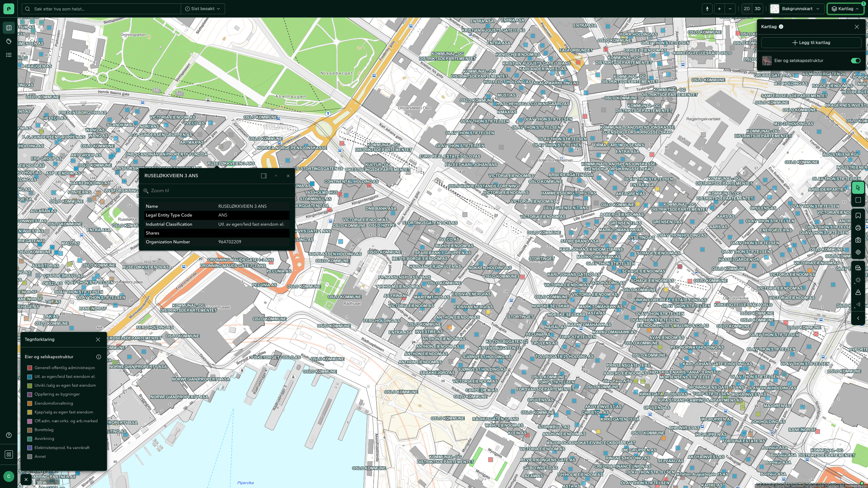Image resolution: width=868 pixels, height=488 pixels.
Task: Open the list view in left sidebar
Action: click(9, 55)
